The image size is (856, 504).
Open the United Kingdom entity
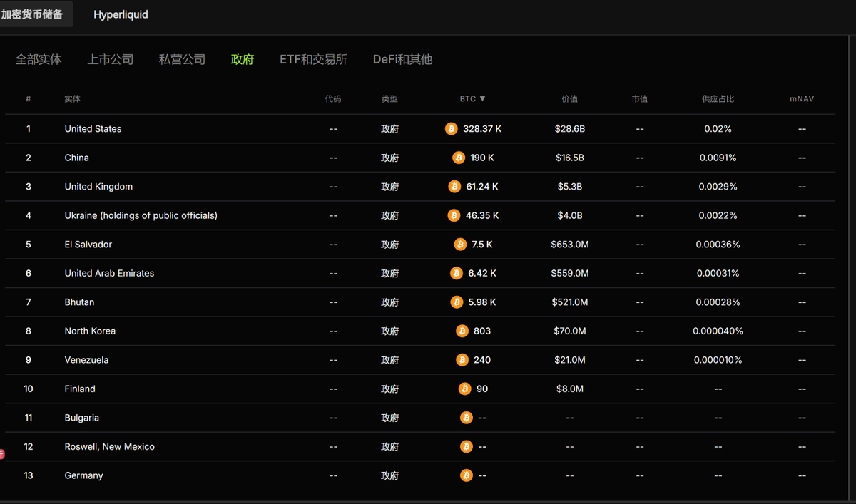click(98, 187)
